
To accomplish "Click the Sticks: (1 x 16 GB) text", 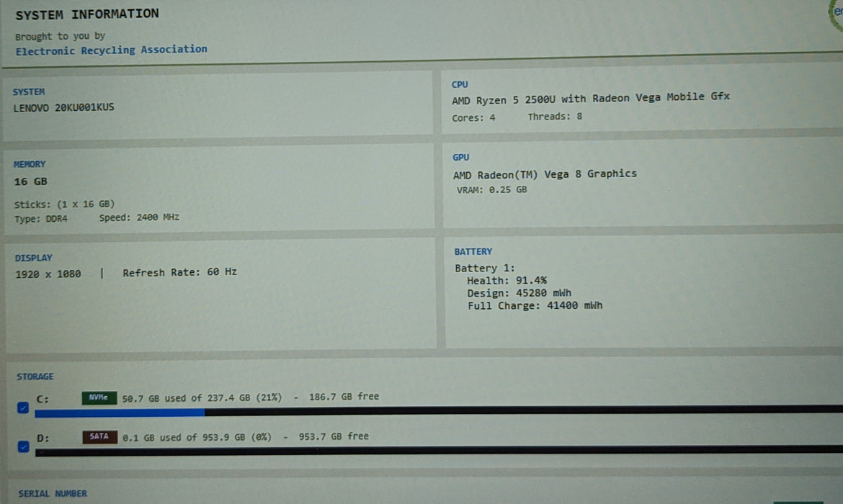I will pos(65,204).
